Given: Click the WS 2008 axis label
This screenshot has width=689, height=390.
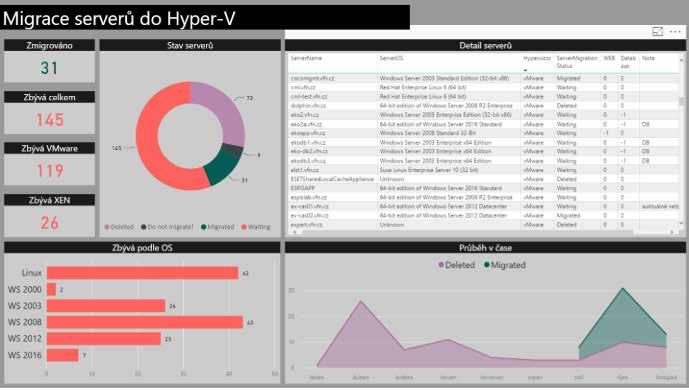Looking at the screenshot, I should click(x=25, y=322).
